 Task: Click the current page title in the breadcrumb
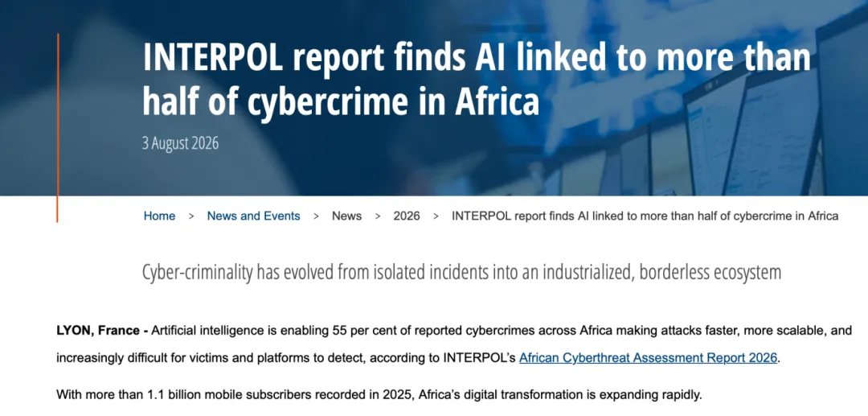click(x=645, y=216)
